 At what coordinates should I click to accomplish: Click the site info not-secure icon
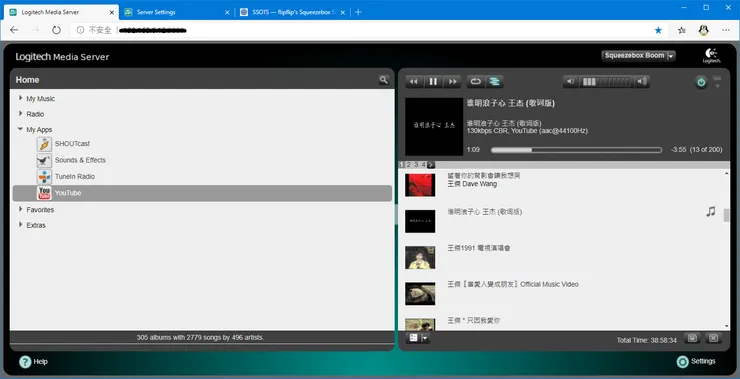pyautogui.click(x=80, y=30)
